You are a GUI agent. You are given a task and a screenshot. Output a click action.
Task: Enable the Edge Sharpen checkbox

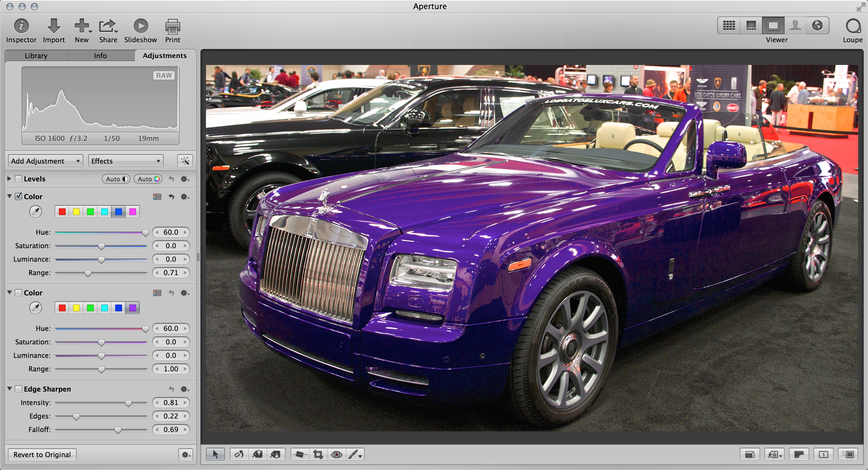(x=19, y=389)
